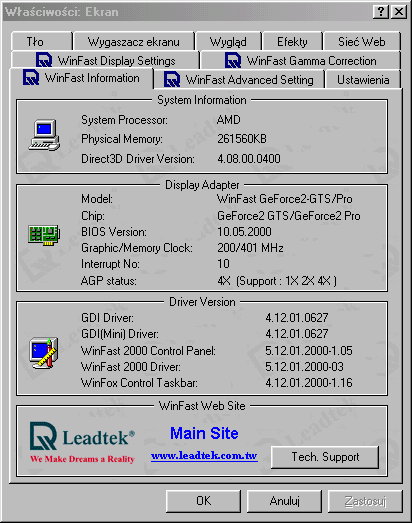Click the 'AGP status:' label
Image resolution: width=412 pixels, height=523 pixels.
pyautogui.click(x=109, y=281)
